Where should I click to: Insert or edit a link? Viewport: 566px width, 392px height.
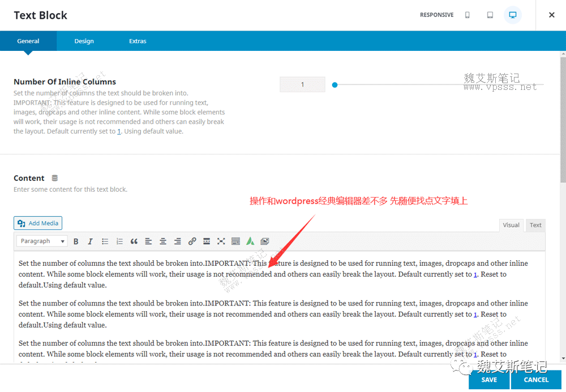[192, 242]
